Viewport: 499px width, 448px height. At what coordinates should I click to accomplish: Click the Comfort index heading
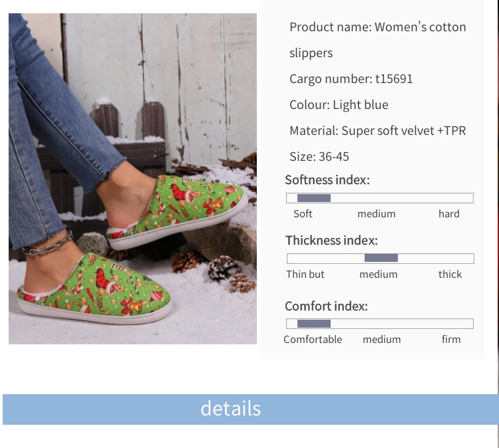pyautogui.click(x=326, y=306)
